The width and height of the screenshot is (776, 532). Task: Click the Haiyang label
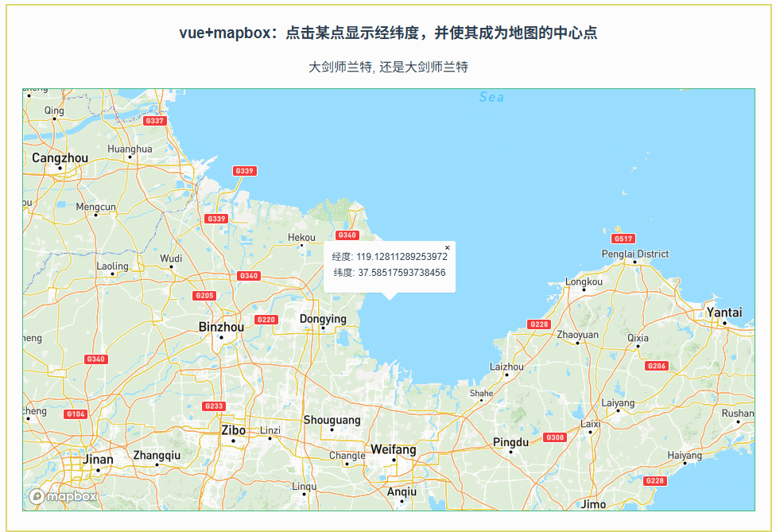(685, 456)
